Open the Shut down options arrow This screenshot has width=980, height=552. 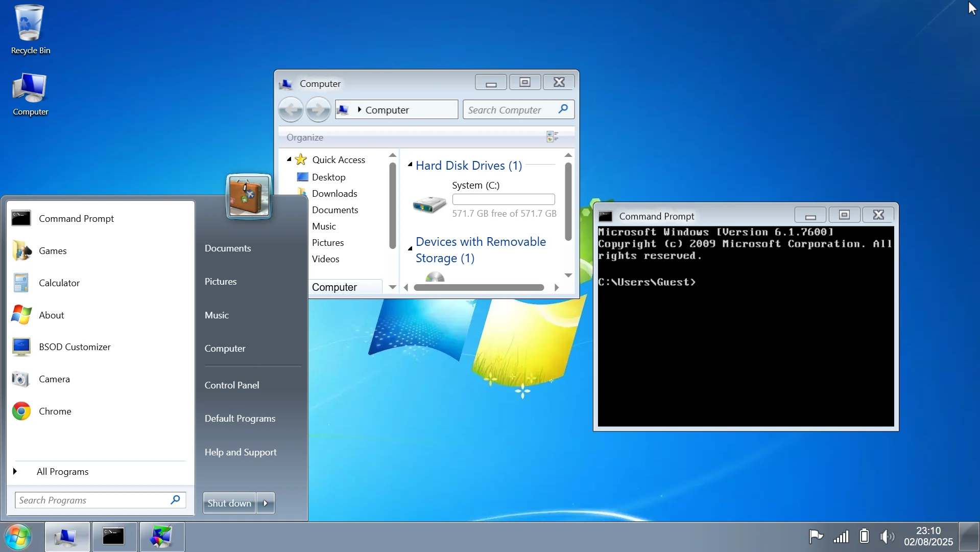coord(266,503)
